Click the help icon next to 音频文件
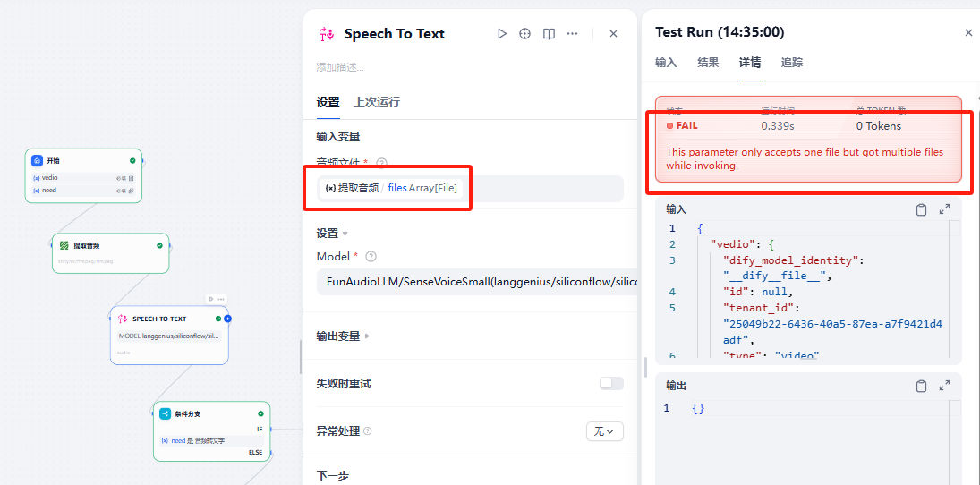Viewport: 980px width, 485px height. (x=381, y=163)
